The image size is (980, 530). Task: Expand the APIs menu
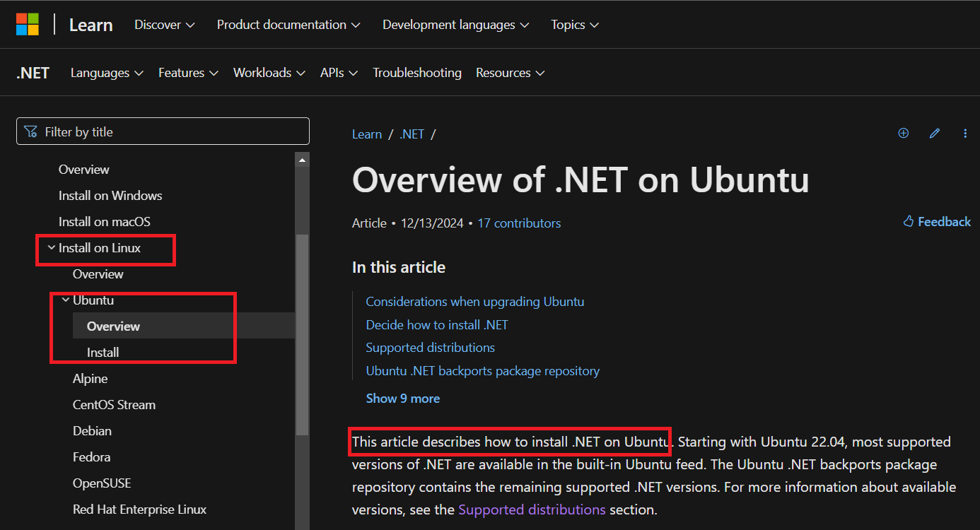click(339, 73)
